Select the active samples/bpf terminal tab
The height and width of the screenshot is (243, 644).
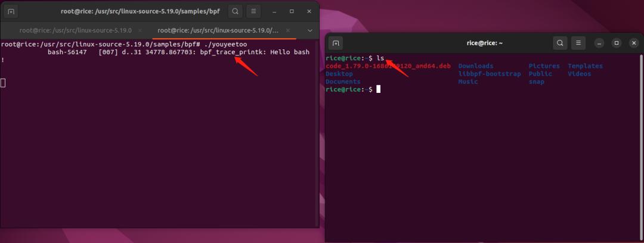point(218,31)
